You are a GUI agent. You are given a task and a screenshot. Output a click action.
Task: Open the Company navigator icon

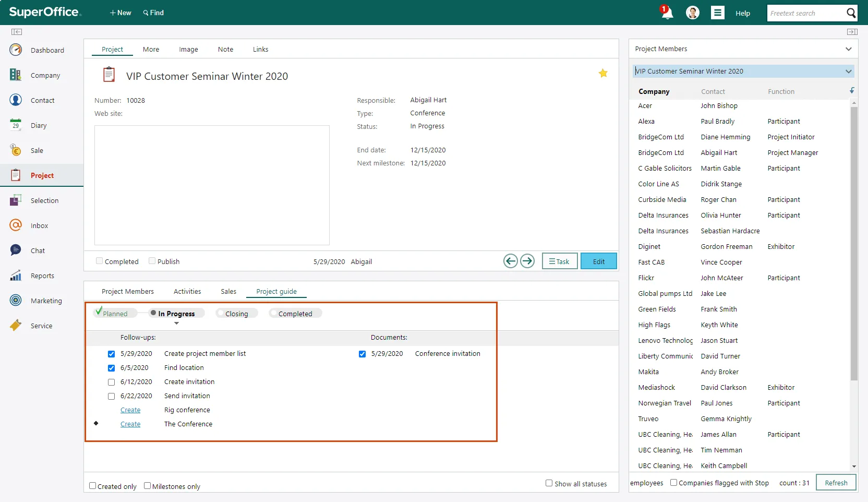tap(16, 75)
